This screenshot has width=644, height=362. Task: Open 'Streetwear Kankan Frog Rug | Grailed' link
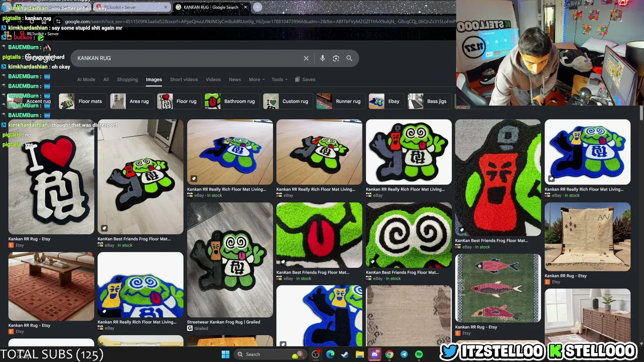[x=223, y=322]
